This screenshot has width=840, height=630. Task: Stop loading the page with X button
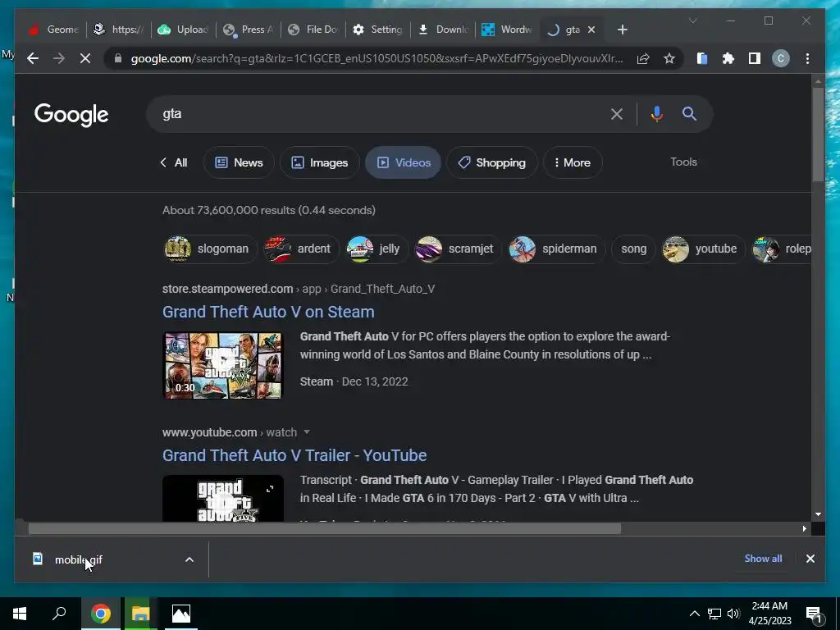[x=85, y=58]
